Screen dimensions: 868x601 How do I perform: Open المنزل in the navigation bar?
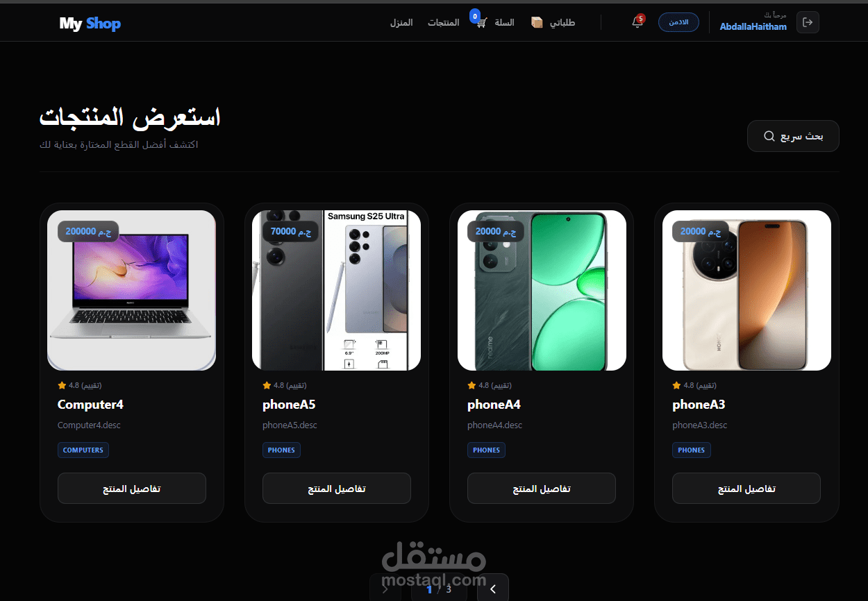401,22
